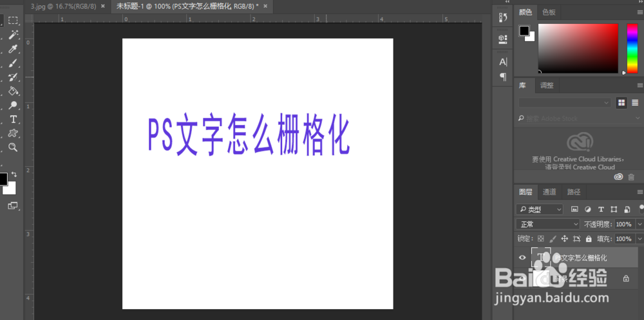Screen dimensions: 644x320
Task: Open the History panel icon
Action: [x=503, y=17]
